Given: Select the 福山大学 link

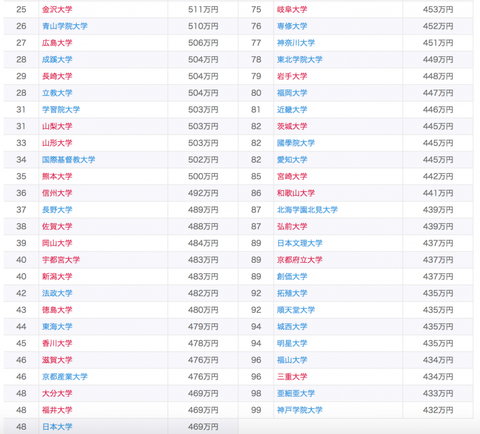Looking at the screenshot, I should pyautogui.click(x=292, y=360).
